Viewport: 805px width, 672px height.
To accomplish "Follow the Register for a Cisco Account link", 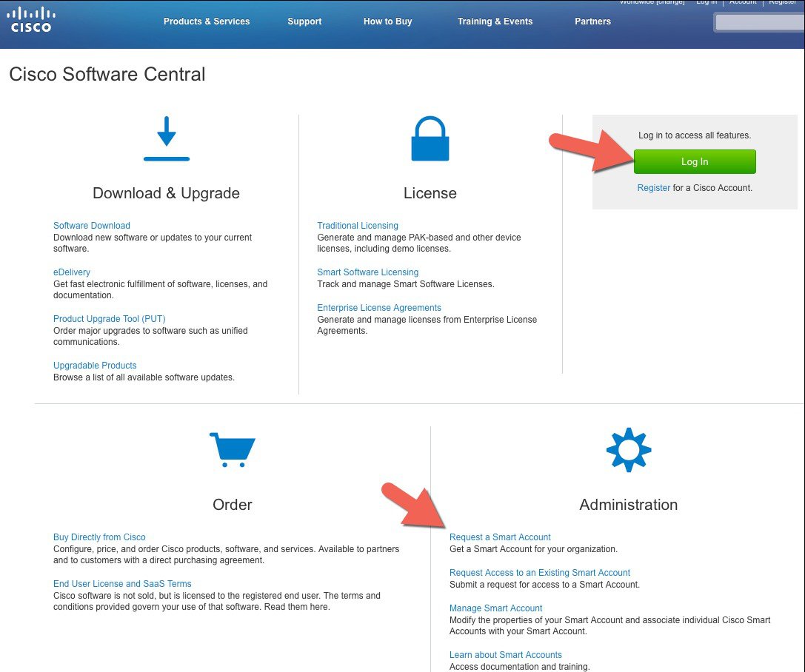I will click(x=653, y=188).
